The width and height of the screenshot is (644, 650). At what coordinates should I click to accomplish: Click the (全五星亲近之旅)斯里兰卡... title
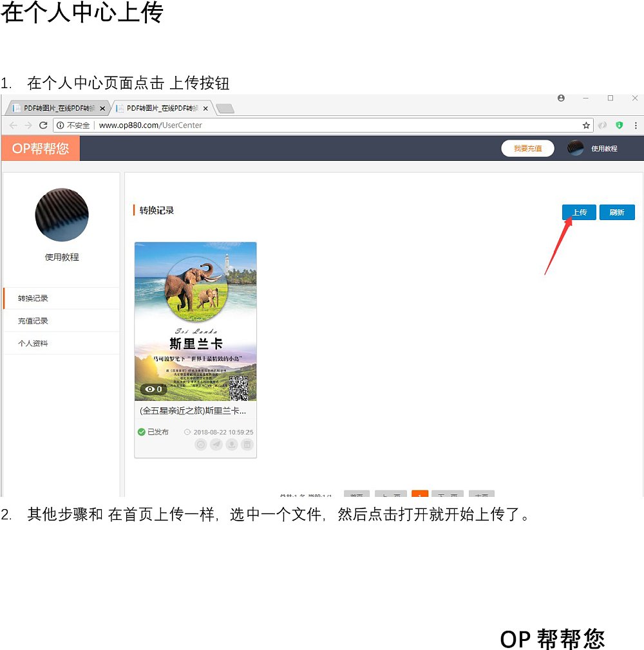point(193,411)
